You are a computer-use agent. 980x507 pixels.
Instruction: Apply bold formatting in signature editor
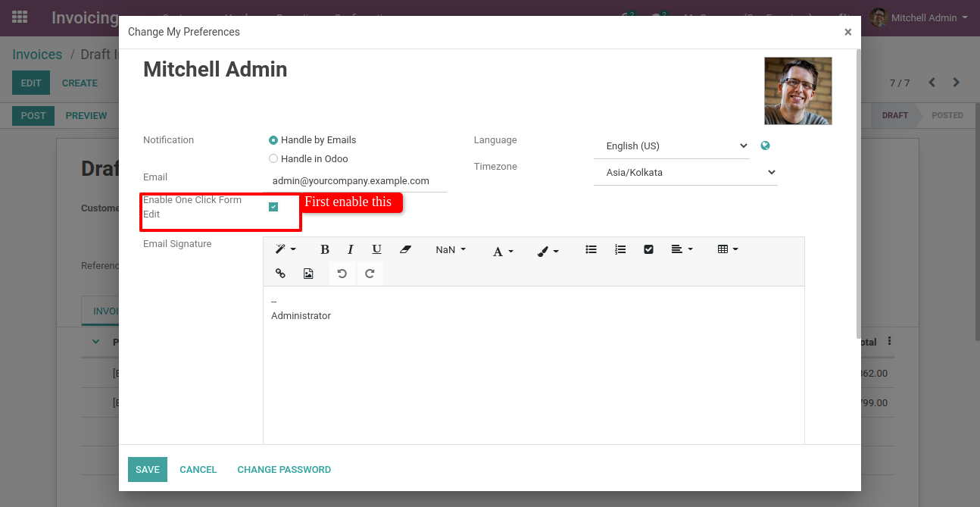coord(325,249)
